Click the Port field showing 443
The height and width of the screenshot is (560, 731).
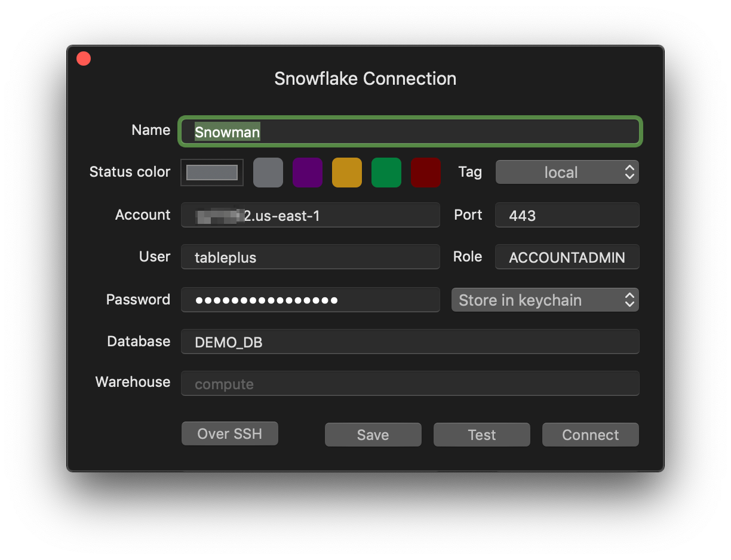pyautogui.click(x=566, y=215)
